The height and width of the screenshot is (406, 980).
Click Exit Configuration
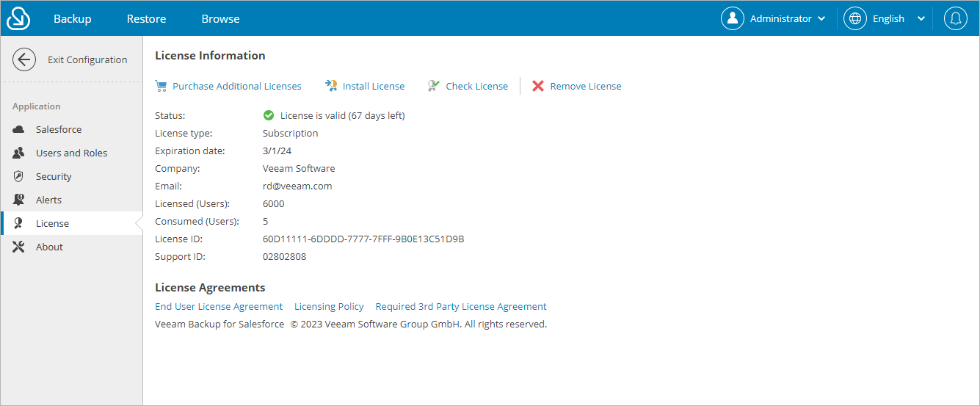[x=87, y=59]
